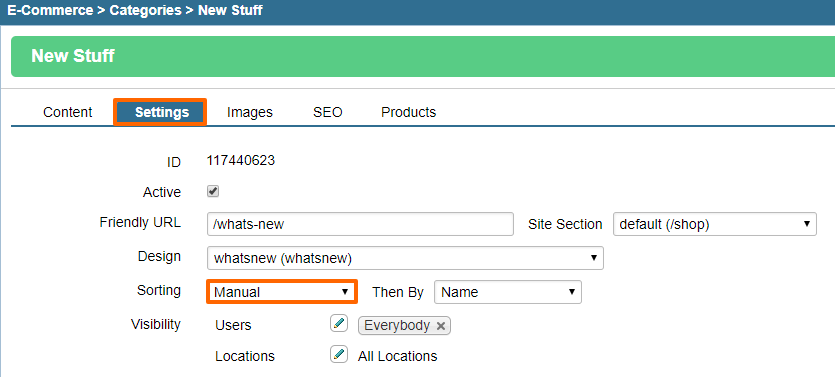
Task: Uncheck the Active checkbox
Action: click(213, 191)
